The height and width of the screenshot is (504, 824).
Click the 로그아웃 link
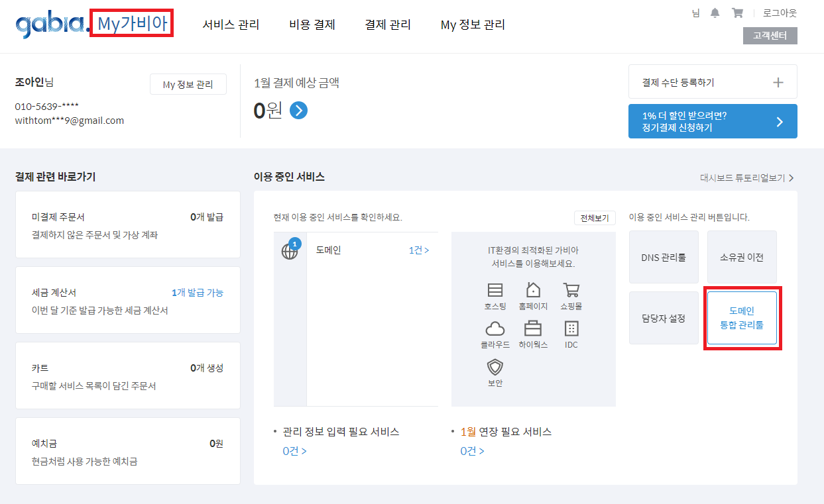pyautogui.click(x=780, y=13)
